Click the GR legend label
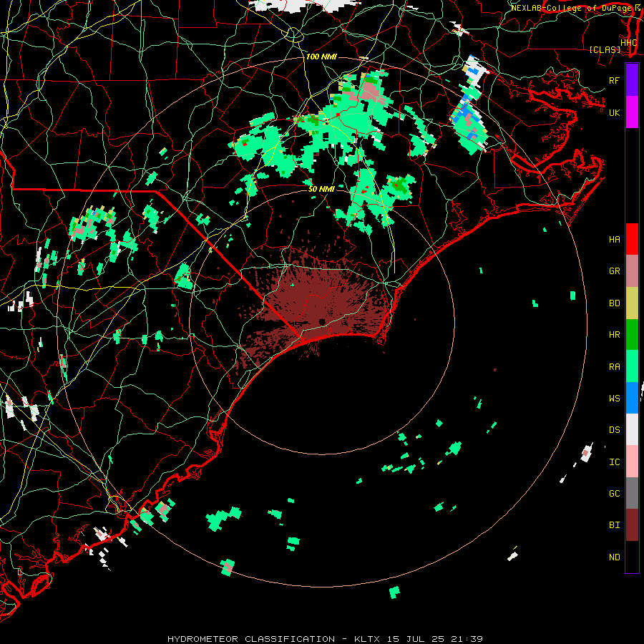Image resolution: width=644 pixels, height=644 pixels. [x=615, y=271]
